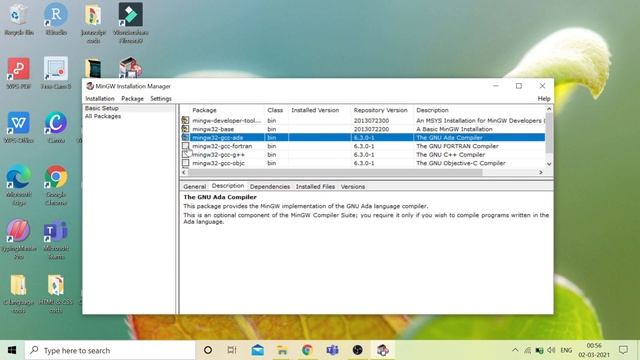The height and width of the screenshot is (360, 640).
Task: Open Cortana circle on the taskbar
Action: click(208, 350)
